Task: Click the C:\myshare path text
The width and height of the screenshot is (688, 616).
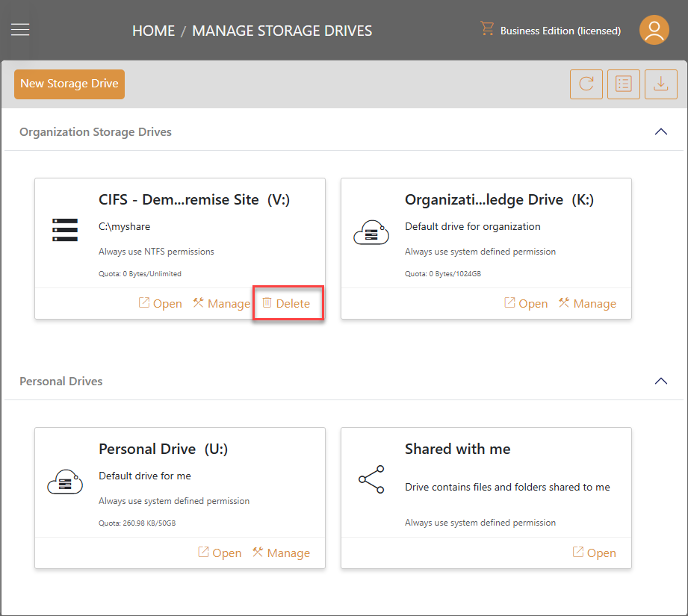Action: point(124,227)
